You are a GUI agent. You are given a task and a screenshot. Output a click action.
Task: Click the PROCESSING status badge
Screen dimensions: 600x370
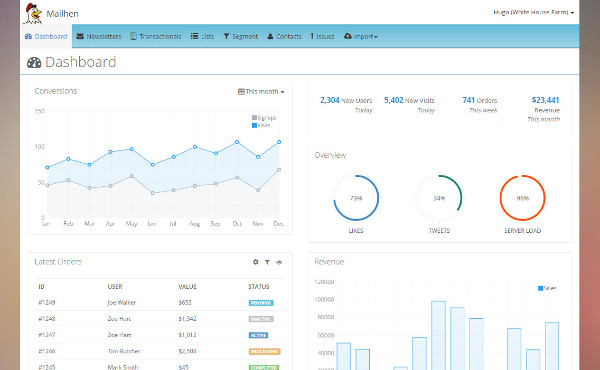click(x=264, y=351)
